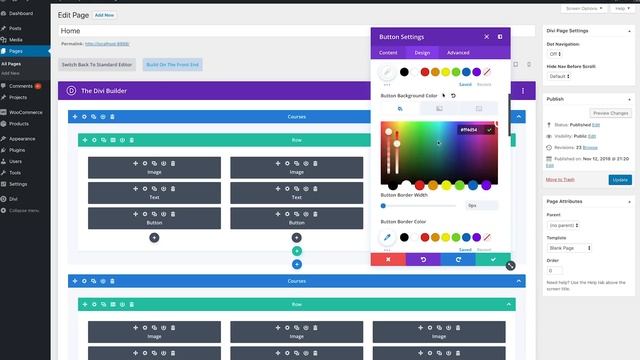The height and width of the screenshot is (360, 640).
Task: Click the Divi icon in sidebar
Action: point(4,199)
